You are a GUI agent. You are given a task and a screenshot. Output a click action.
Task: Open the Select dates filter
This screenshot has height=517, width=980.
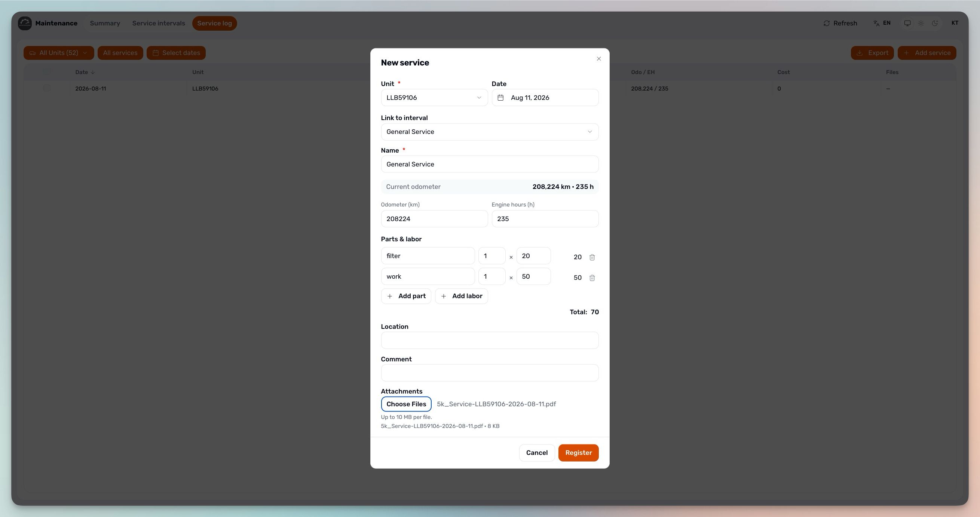tap(176, 53)
